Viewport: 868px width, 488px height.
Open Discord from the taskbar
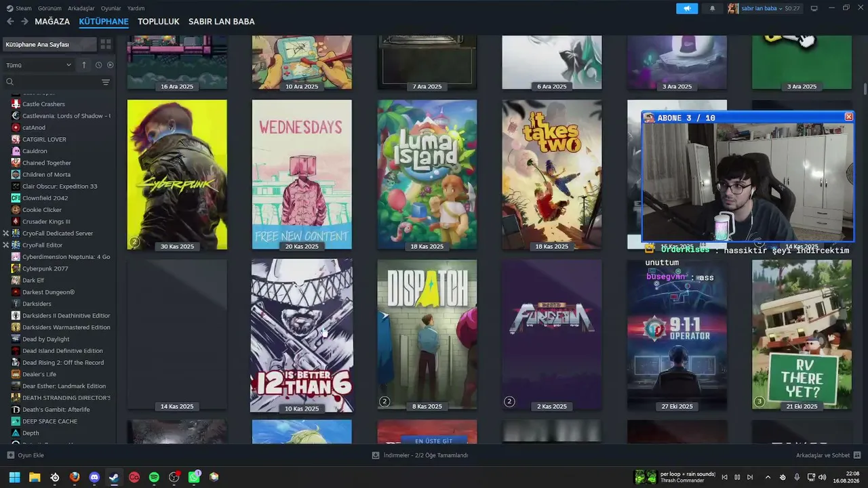click(x=94, y=477)
